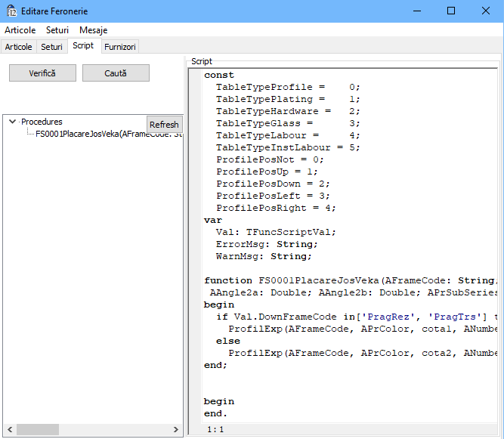Click the 'TableTypePlating = 1;' line
Image resolution: width=504 pixels, height=439 pixels.
point(288,99)
